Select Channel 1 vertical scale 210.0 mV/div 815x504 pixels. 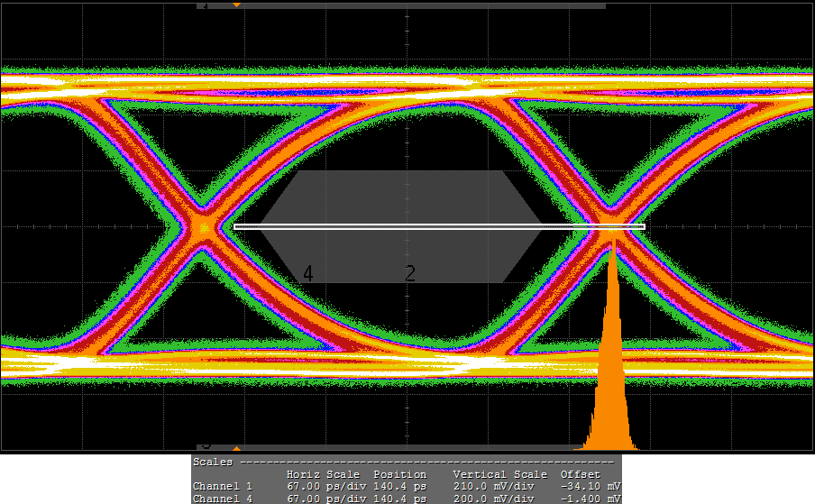coord(495,487)
